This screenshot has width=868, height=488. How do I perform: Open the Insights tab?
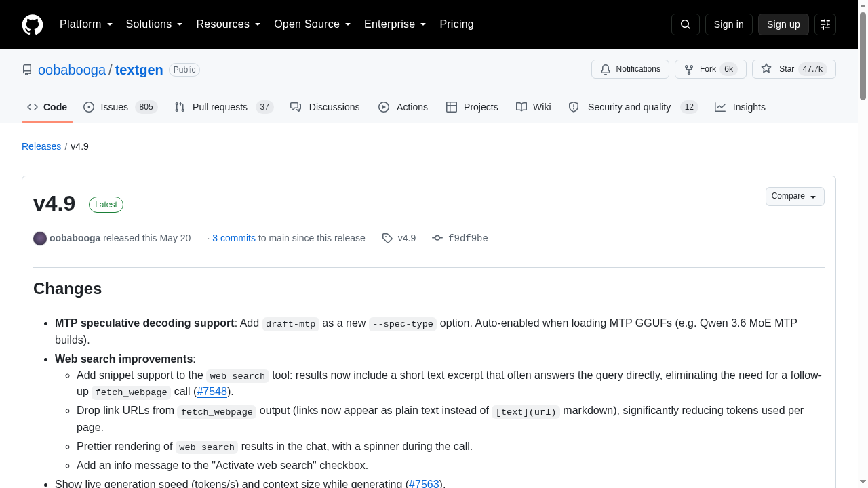[740, 107]
